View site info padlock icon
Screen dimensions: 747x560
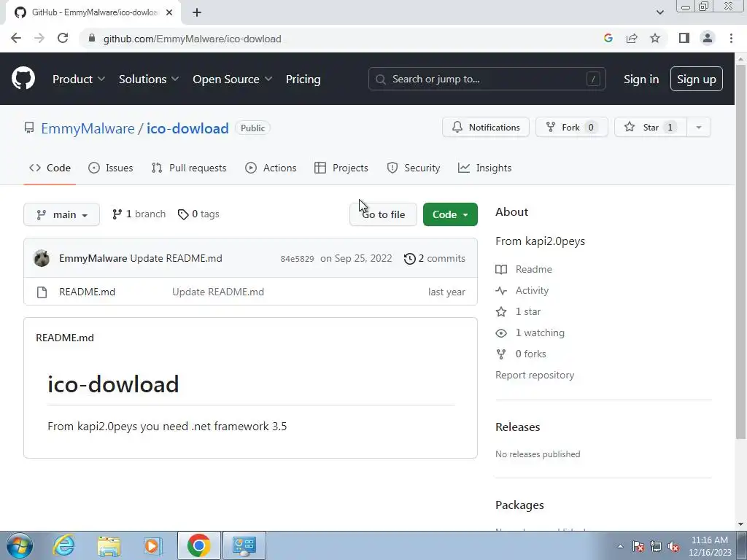92,39
